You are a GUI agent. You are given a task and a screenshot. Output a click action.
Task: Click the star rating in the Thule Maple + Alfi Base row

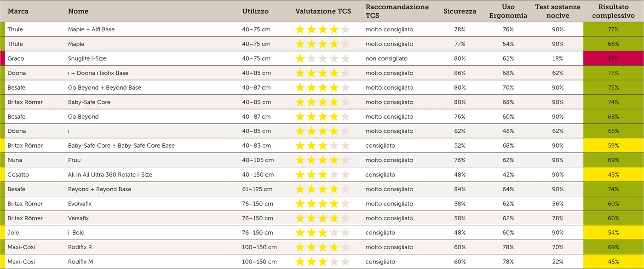(x=322, y=29)
